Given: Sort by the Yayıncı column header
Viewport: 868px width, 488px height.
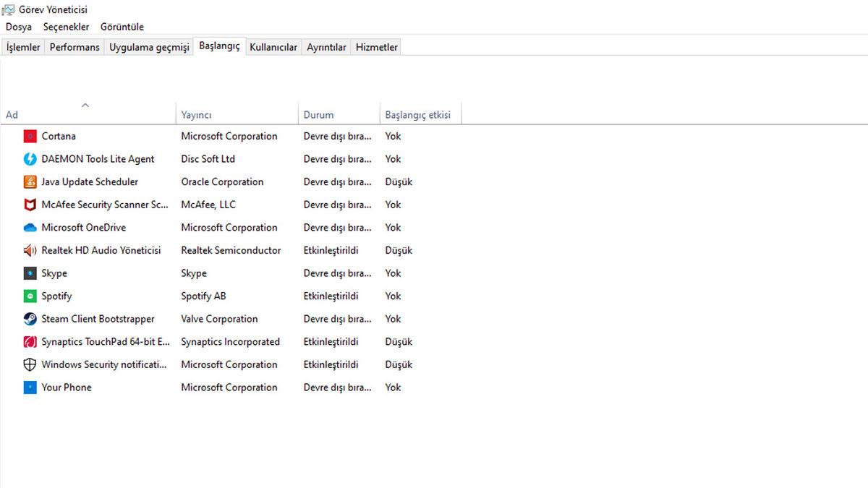Looking at the screenshot, I should [x=196, y=114].
